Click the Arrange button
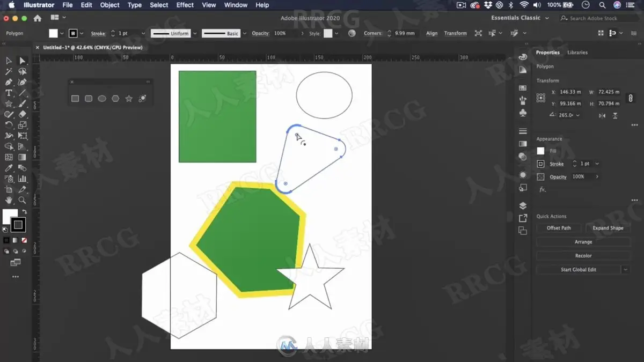644x362 pixels. [x=583, y=242]
